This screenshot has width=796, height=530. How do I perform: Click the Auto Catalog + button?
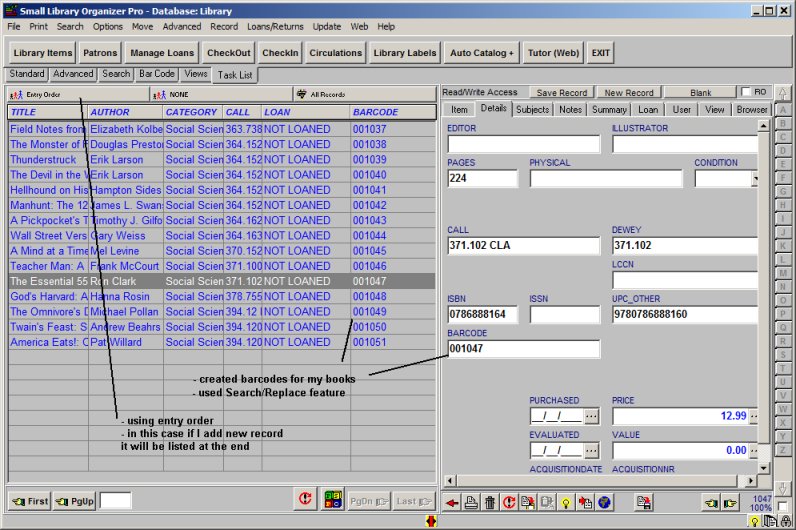coord(482,53)
